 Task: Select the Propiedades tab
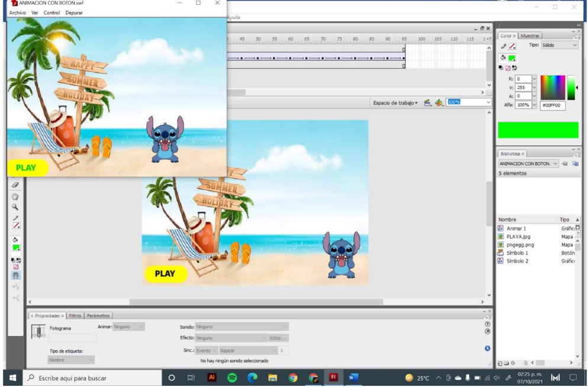47,316
